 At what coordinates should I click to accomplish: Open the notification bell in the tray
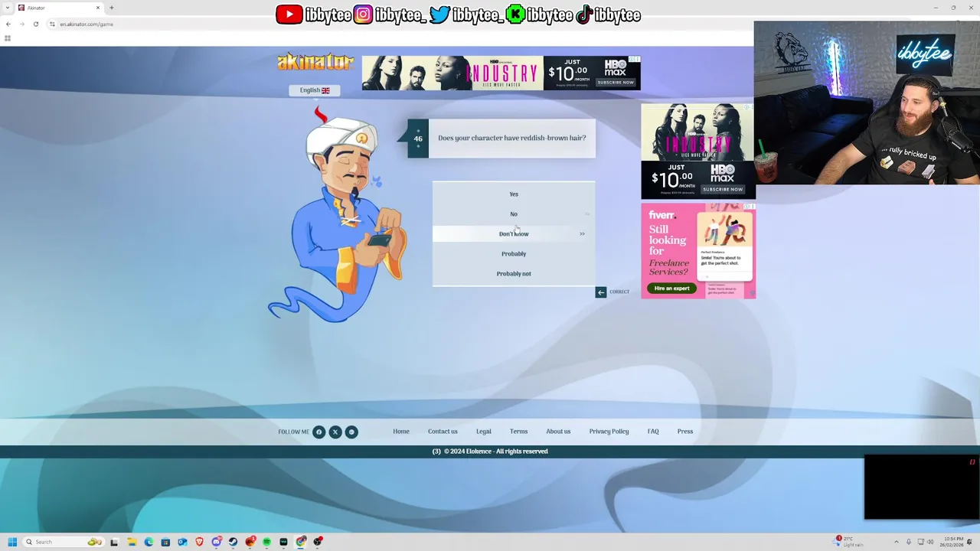[x=969, y=542]
